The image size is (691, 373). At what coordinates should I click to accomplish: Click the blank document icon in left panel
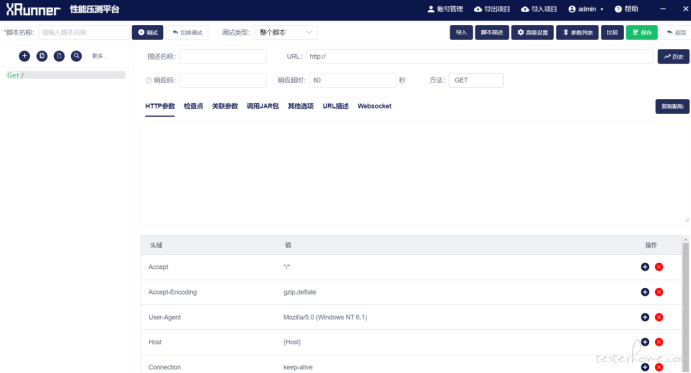coord(59,56)
